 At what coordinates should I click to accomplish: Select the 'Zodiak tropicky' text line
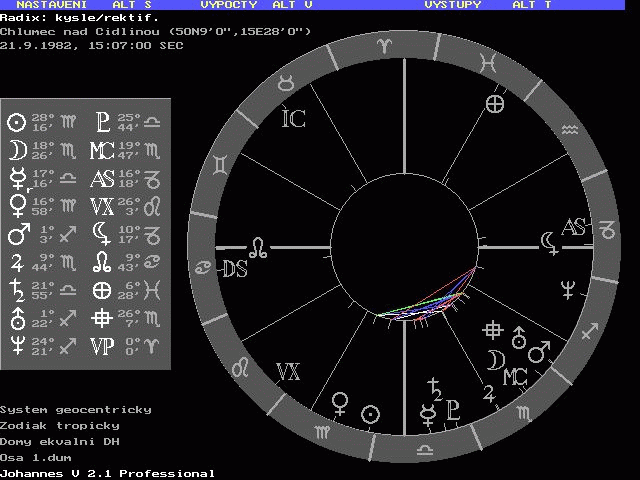(x=59, y=425)
